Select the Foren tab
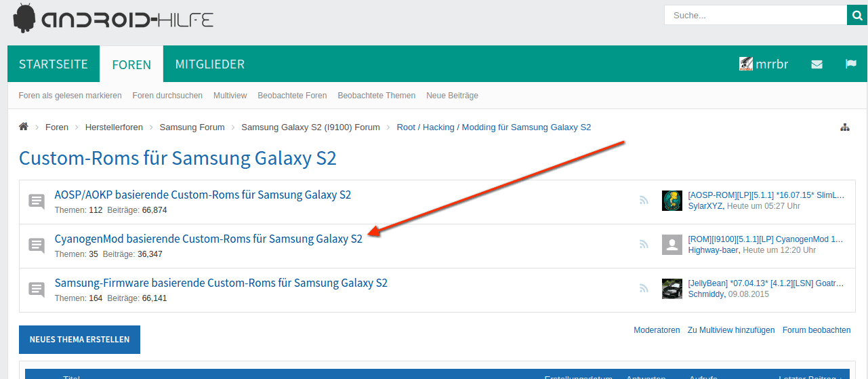This screenshot has width=868, height=379. coord(131,64)
